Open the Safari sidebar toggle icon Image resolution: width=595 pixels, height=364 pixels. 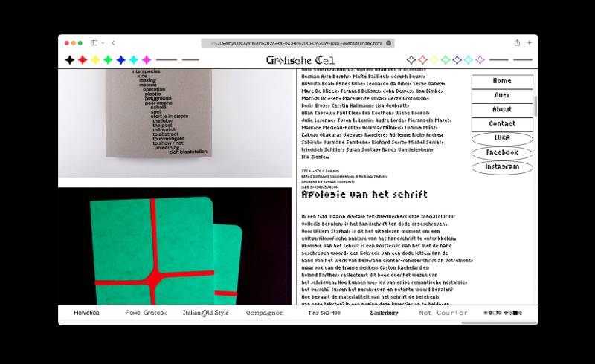tap(94, 43)
